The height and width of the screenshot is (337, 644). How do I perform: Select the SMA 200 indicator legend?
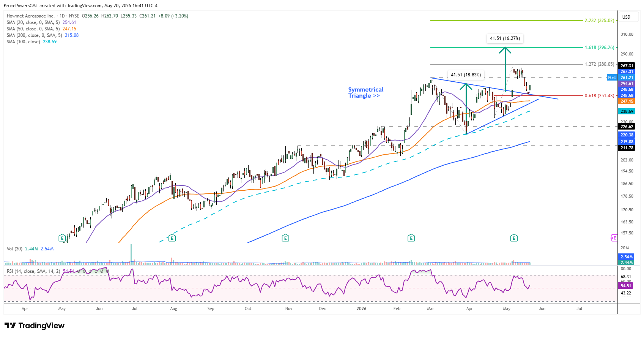(43, 35)
